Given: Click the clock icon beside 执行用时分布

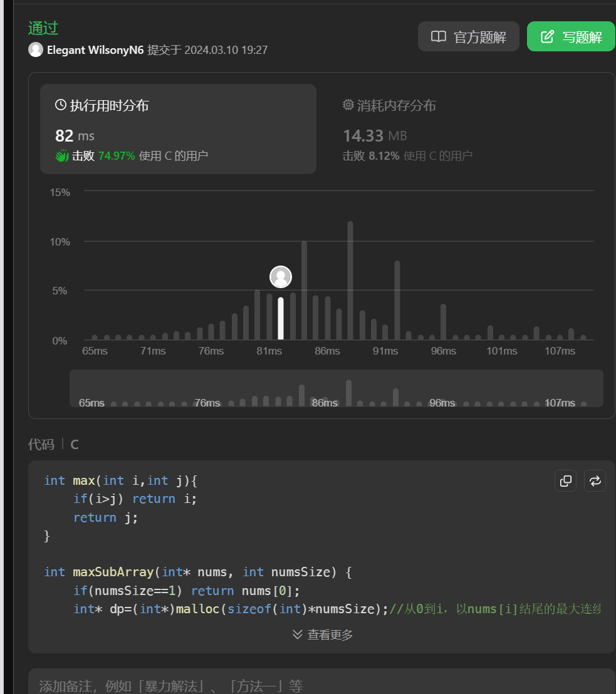Looking at the screenshot, I should click(61, 105).
